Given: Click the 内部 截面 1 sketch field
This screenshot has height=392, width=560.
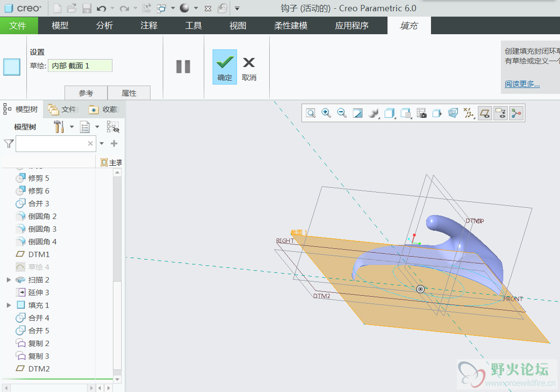Looking at the screenshot, I should coord(80,66).
